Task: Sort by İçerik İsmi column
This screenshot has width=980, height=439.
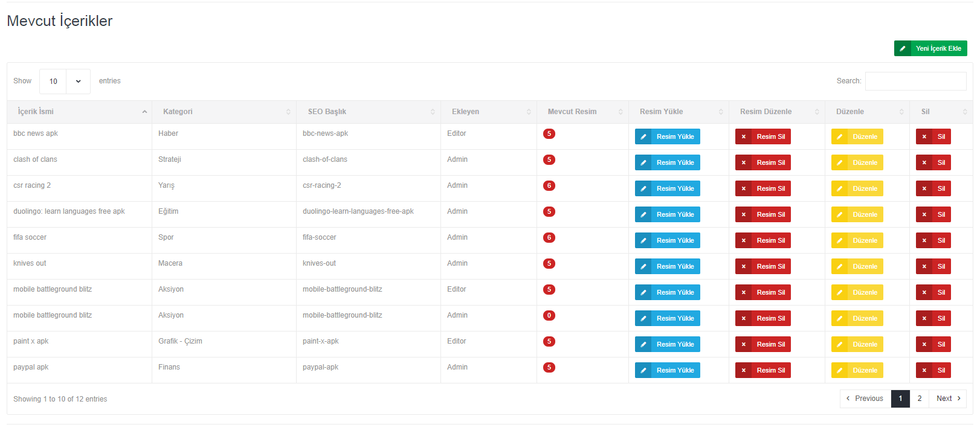Action: point(79,112)
